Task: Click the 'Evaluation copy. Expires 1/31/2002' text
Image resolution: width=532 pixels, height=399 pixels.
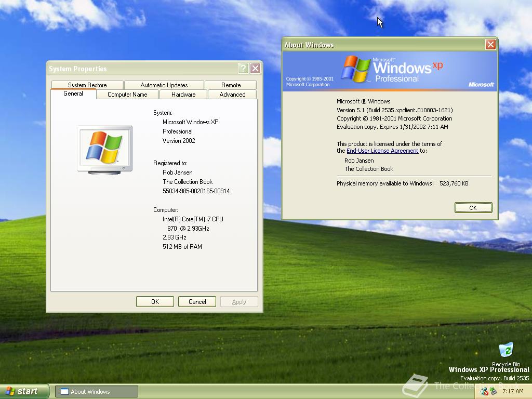Action: (392, 127)
